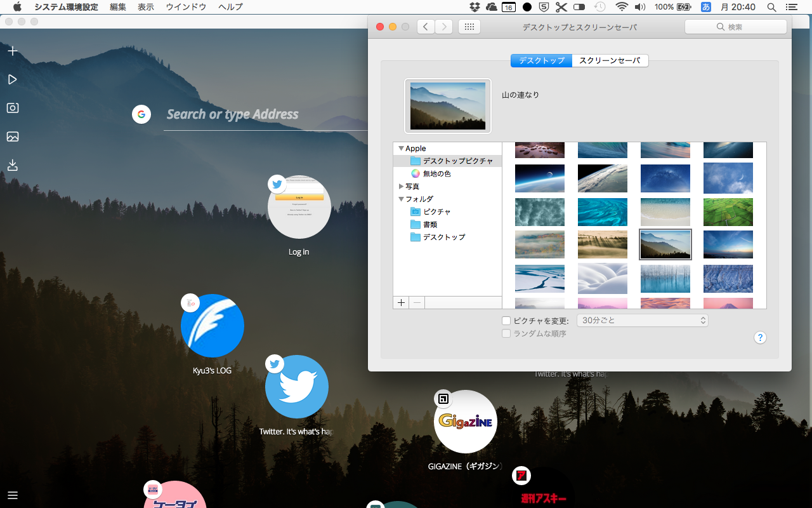Choose the frosted trees lake wallpaper
812x508 pixels.
[x=665, y=278]
